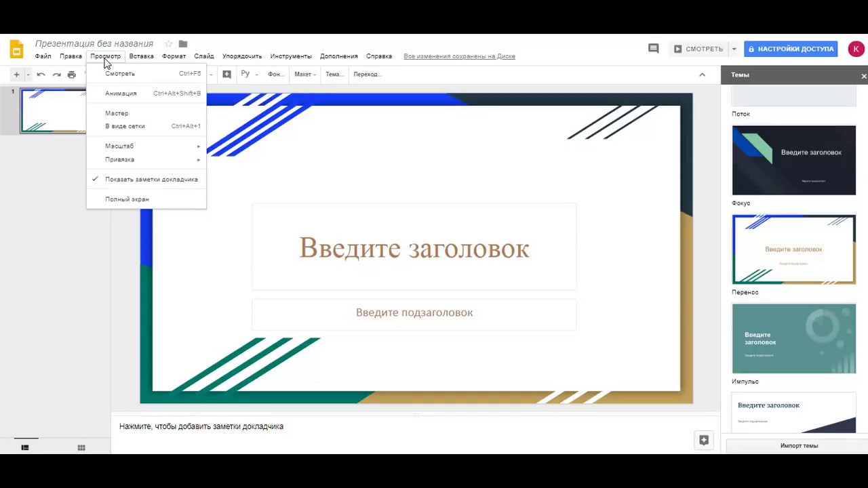Screen dimensions: 868x488
Task: Click the add comment toolbar icon
Action: click(x=226, y=74)
